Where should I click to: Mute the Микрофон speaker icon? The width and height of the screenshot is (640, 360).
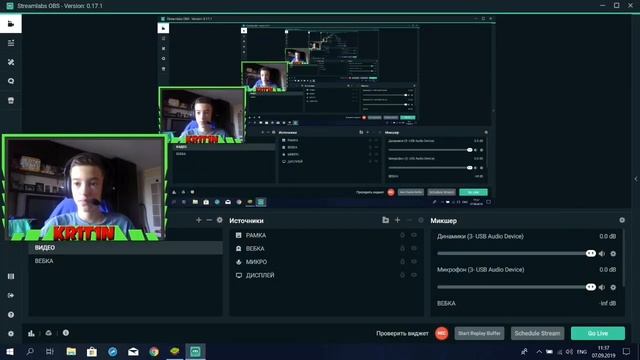click(x=602, y=287)
